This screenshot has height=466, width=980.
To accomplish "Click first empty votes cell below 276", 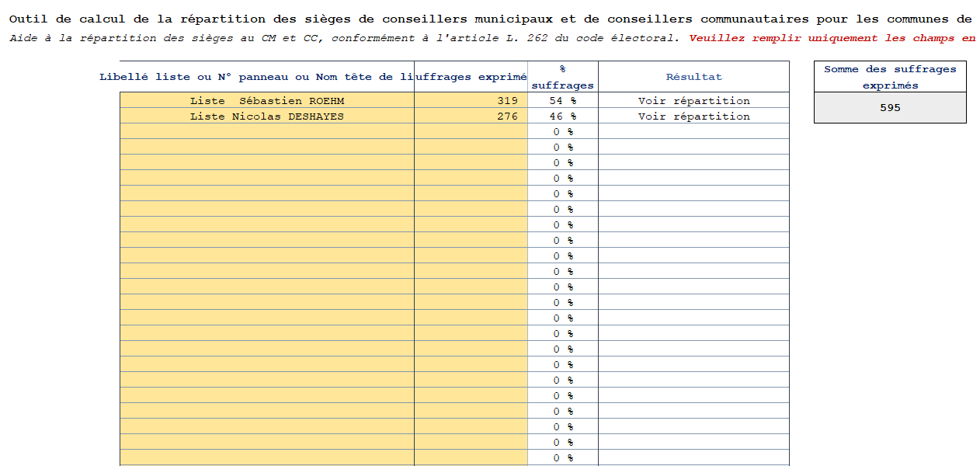I will (x=471, y=131).
